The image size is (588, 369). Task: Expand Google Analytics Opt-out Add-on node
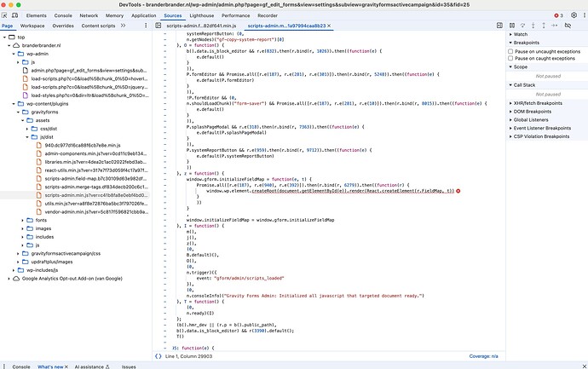point(9,279)
